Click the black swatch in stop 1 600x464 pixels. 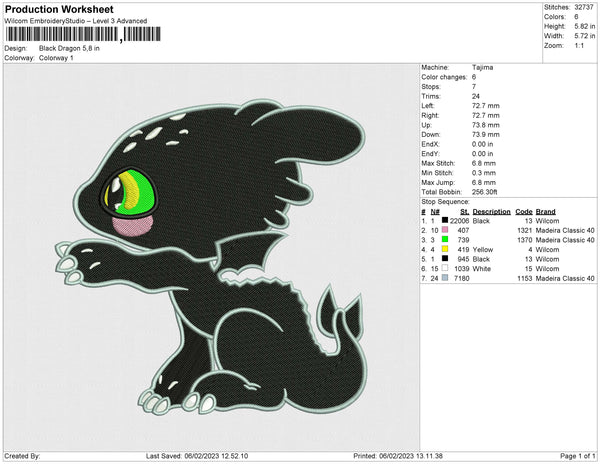click(x=445, y=220)
